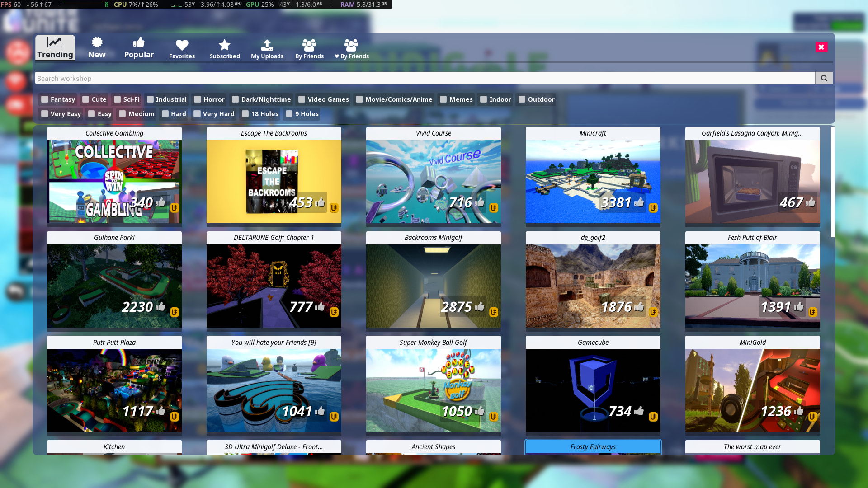Enable the Very Hard difficulty filter

[x=197, y=114]
